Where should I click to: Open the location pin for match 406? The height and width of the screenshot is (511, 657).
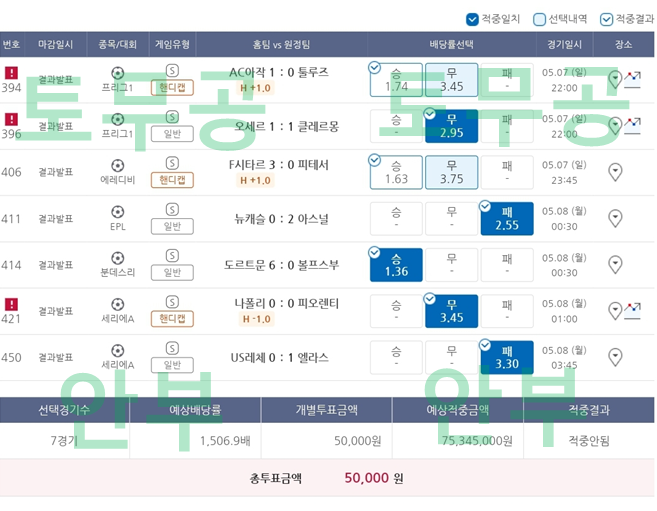(x=615, y=172)
